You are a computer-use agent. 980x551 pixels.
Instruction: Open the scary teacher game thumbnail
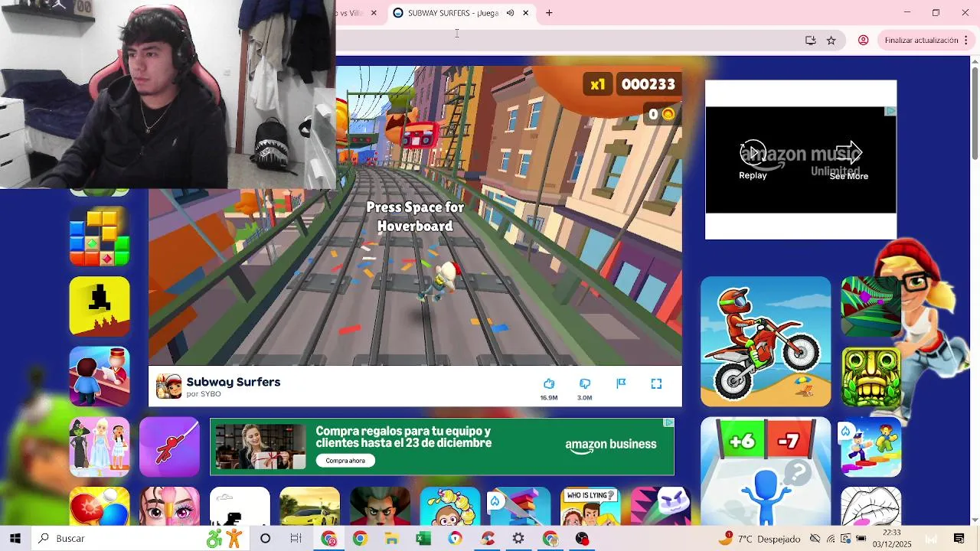click(380, 507)
